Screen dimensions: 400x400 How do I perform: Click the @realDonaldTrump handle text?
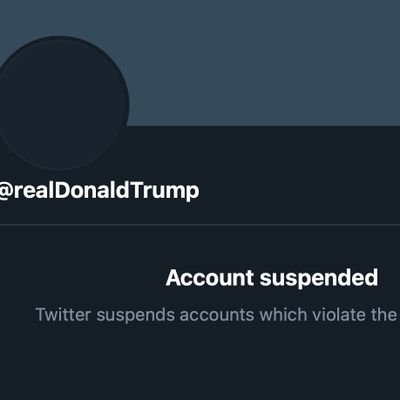99,191
